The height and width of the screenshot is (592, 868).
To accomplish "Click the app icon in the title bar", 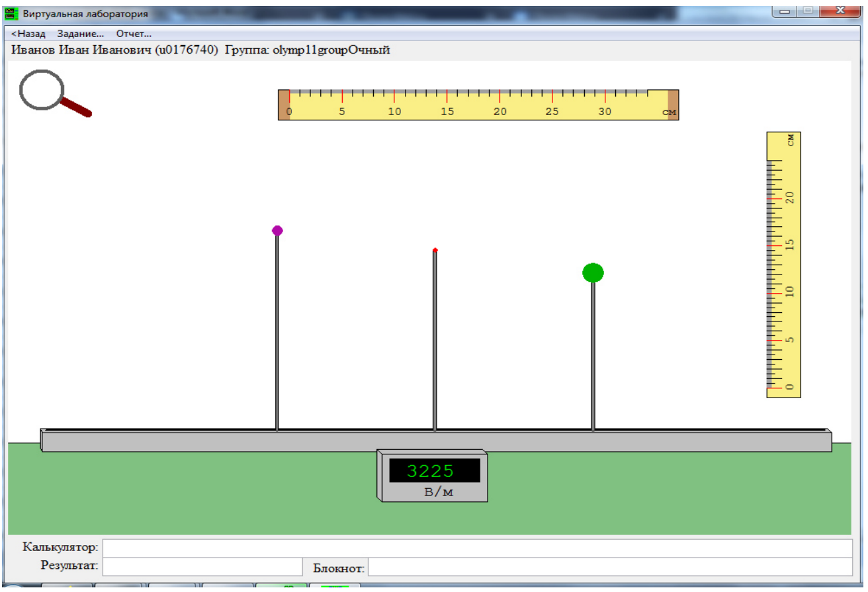I will click(x=11, y=13).
